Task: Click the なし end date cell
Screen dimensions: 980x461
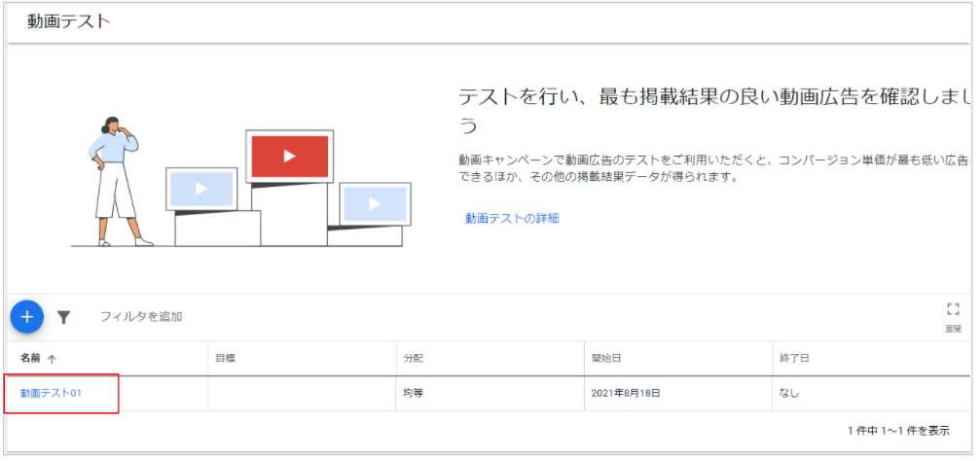Action: click(790, 394)
